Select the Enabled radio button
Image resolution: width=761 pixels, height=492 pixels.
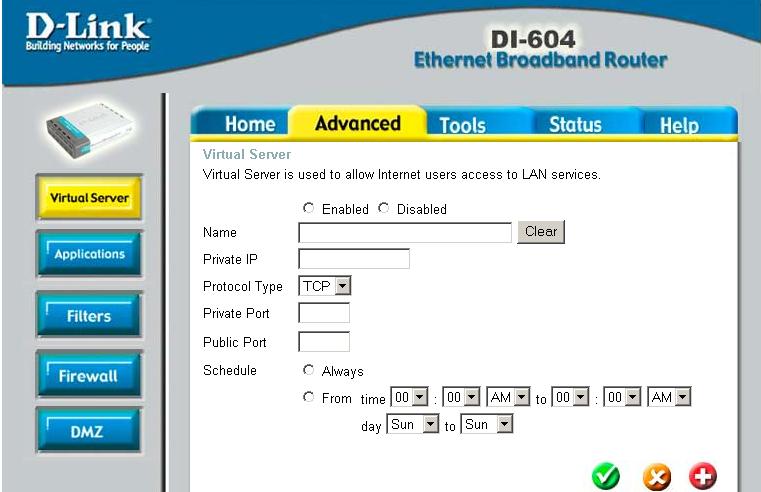308,208
